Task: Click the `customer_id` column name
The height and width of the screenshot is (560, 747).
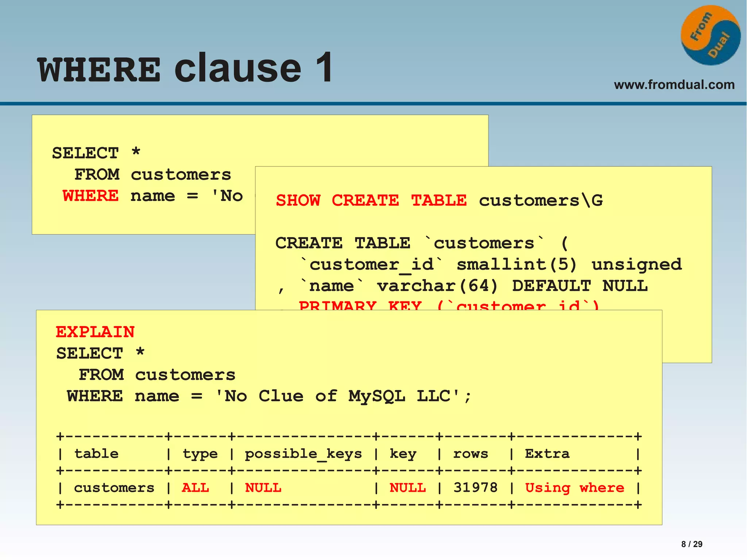Action: (x=371, y=265)
